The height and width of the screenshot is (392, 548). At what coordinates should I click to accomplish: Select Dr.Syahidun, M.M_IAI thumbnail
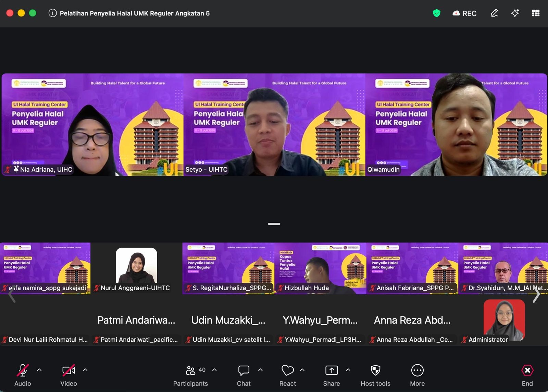pos(503,268)
